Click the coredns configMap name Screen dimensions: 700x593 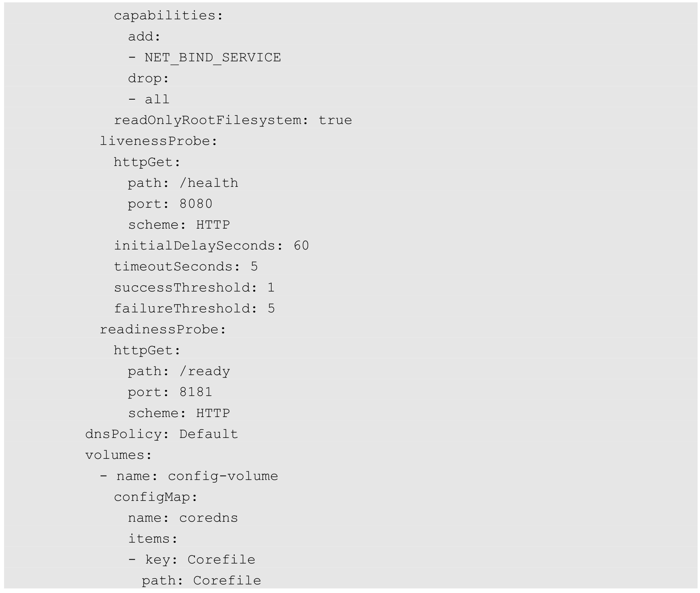209,518
